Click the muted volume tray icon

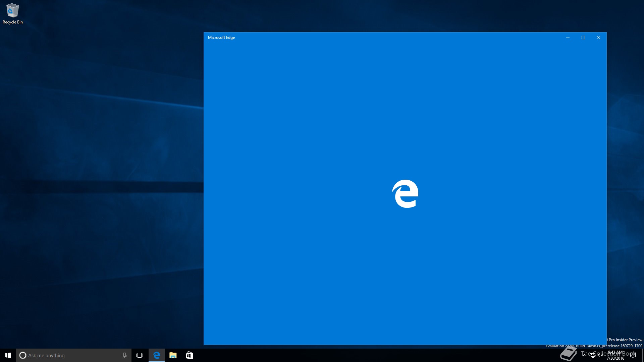point(600,355)
